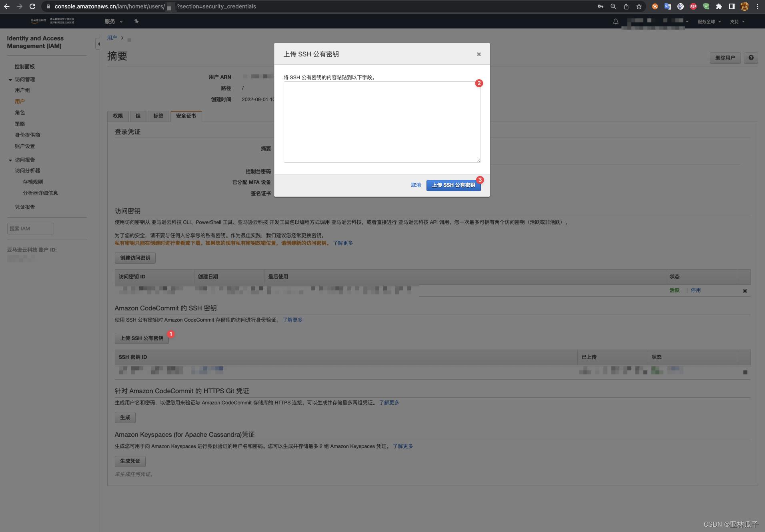Collapse the 访问管理 sidebar section
The image size is (765, 532).
click(10, 80)
